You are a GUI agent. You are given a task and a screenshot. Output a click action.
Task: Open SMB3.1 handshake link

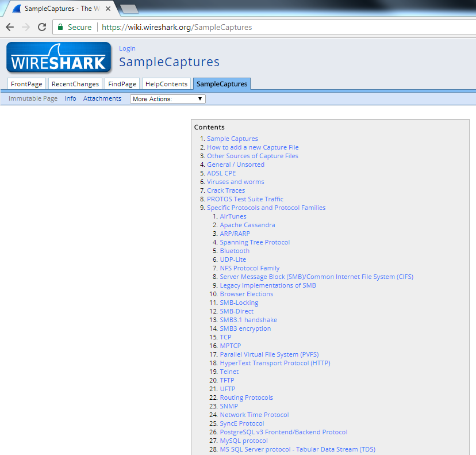248,320
